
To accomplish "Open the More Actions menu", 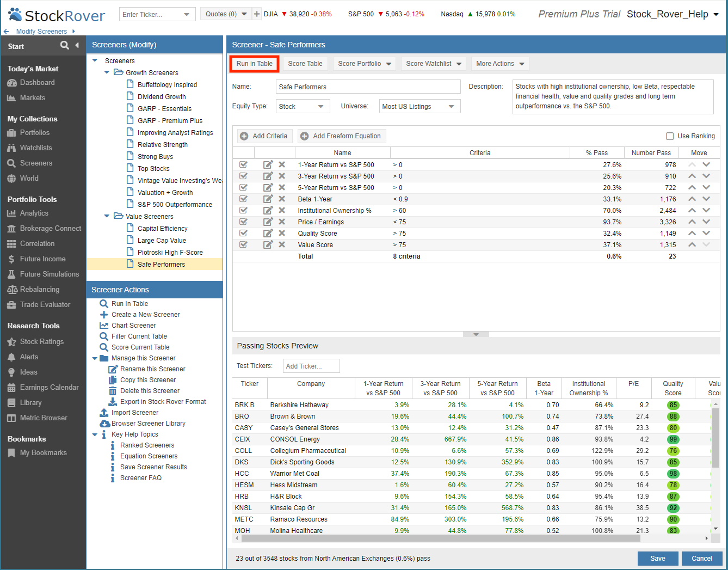I will [x=499, y=64].
